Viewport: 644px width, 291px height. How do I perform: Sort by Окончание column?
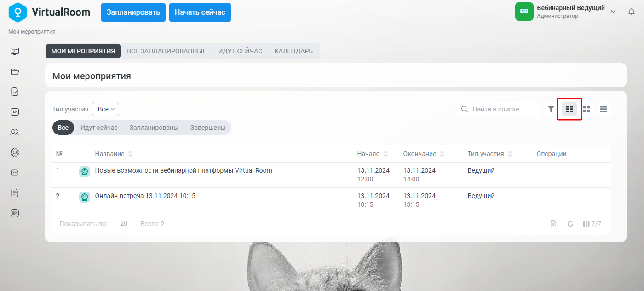[424, 154]
